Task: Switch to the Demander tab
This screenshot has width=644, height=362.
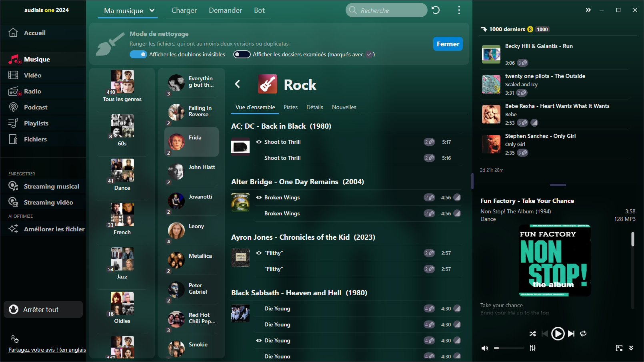Action: tap(225, 10)
